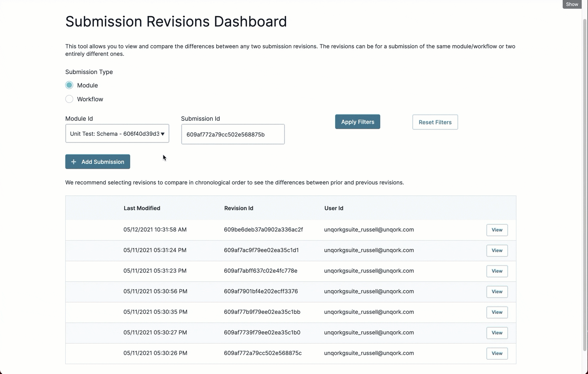Screen dimensions: 588x374
Task: View revision 609af772a79cc502e568875c
Action: (497, 353)
